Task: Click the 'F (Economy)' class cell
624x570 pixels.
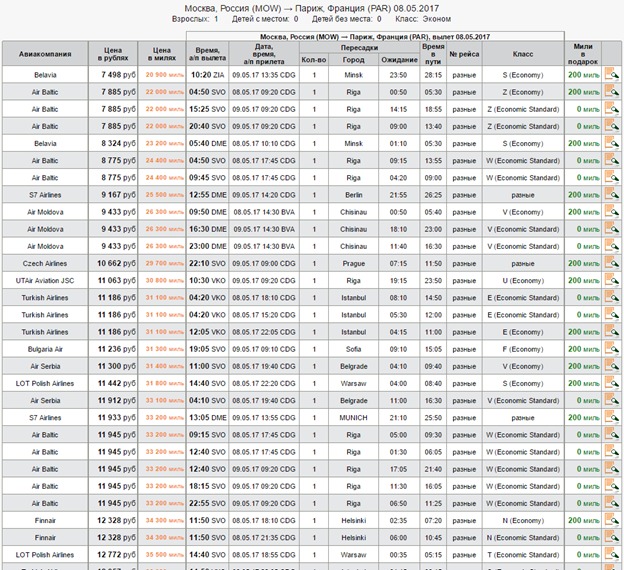Action: pyautogui.click(x=523, y=349)
